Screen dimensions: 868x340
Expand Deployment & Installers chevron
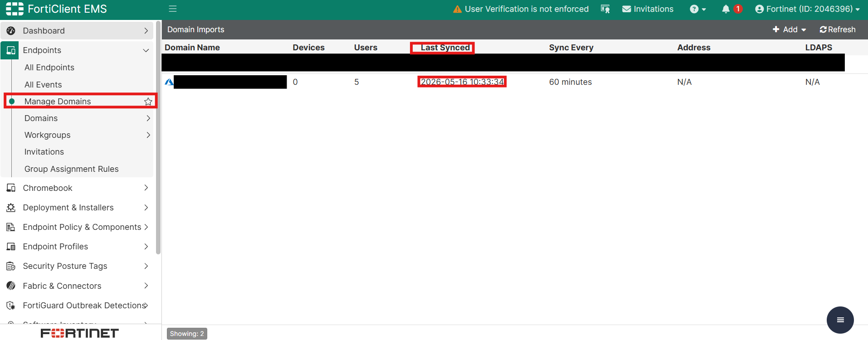146,208
